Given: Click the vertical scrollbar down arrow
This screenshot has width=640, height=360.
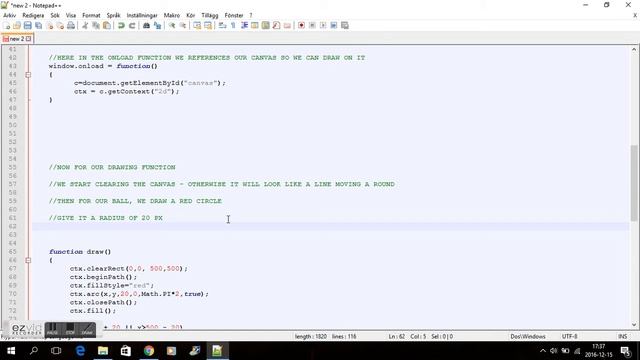Looking at the screenshot, I should [x=634, y=325].
